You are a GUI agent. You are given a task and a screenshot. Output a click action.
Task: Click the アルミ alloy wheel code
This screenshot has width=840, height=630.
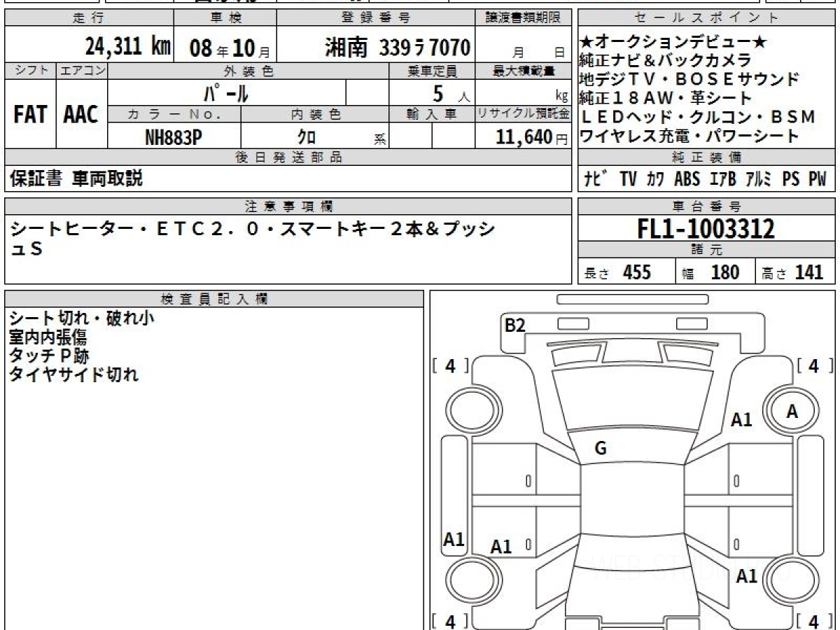[759, 179]
